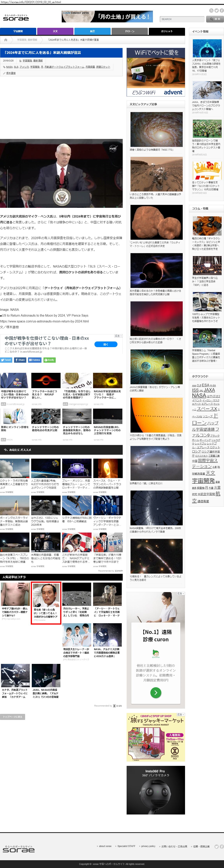
Task: Share article via Tweet button
Action: (6, 360)
